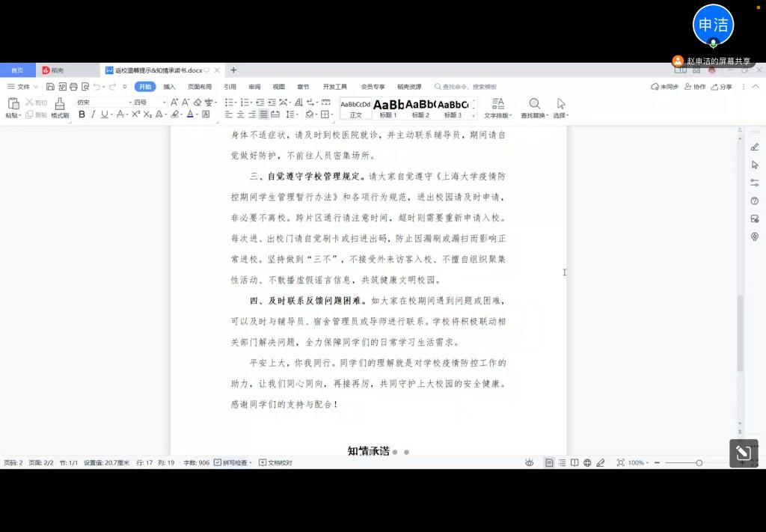Open the font name dropdown showing 仿宋
The width and height of the screenshot is (766, 532).
(102, 103)
